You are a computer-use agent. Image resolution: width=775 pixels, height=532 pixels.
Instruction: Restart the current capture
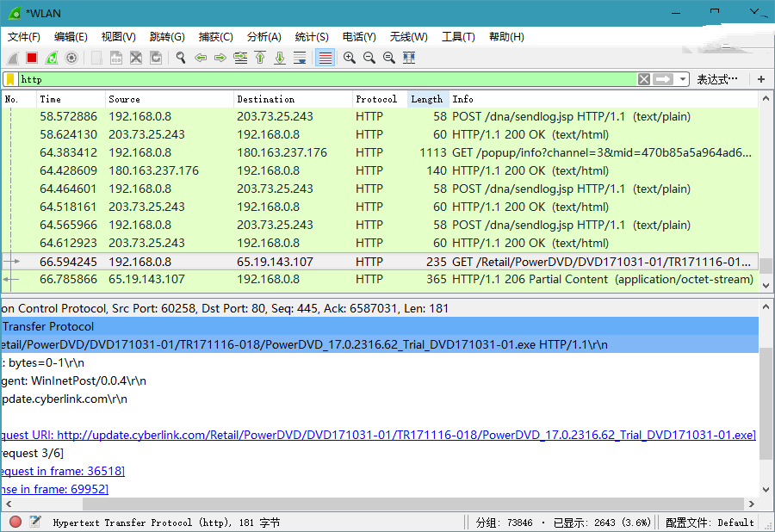click(x=52, y=58)
